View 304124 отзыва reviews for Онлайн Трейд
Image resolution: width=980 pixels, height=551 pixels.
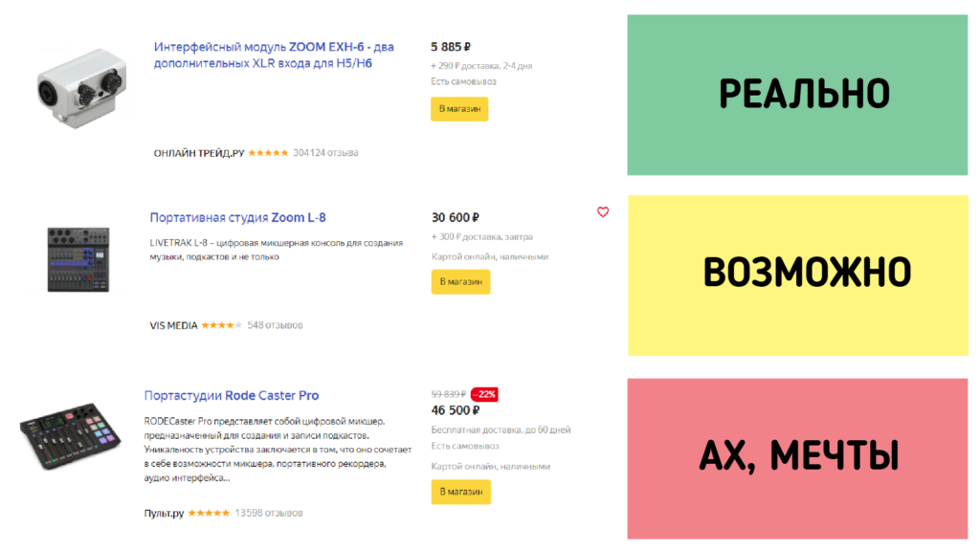pos(325,152)
